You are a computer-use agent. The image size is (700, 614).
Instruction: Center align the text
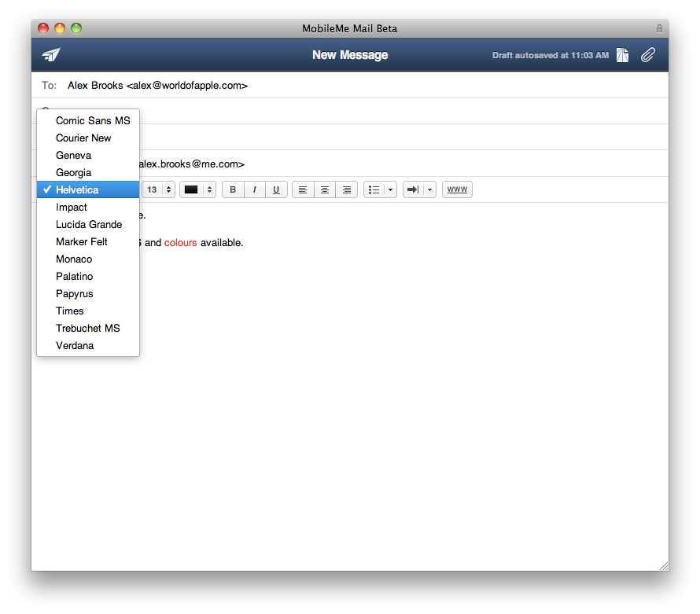pos(325,189)
